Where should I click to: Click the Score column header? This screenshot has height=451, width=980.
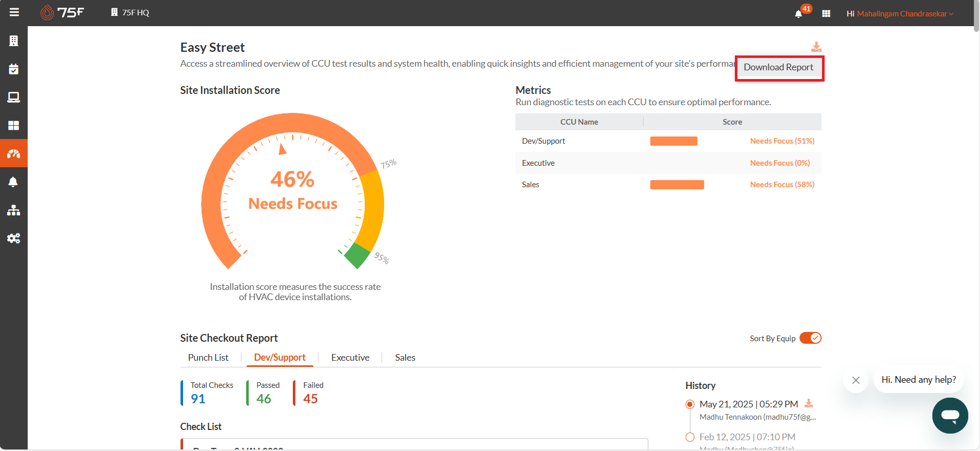click(732, 122)
